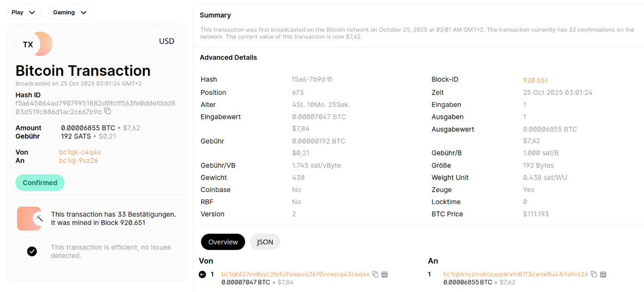Open full Von address bc1qk627ev0 link
Viewport: 644px width, 292px height.
click(x=296, y=274)
